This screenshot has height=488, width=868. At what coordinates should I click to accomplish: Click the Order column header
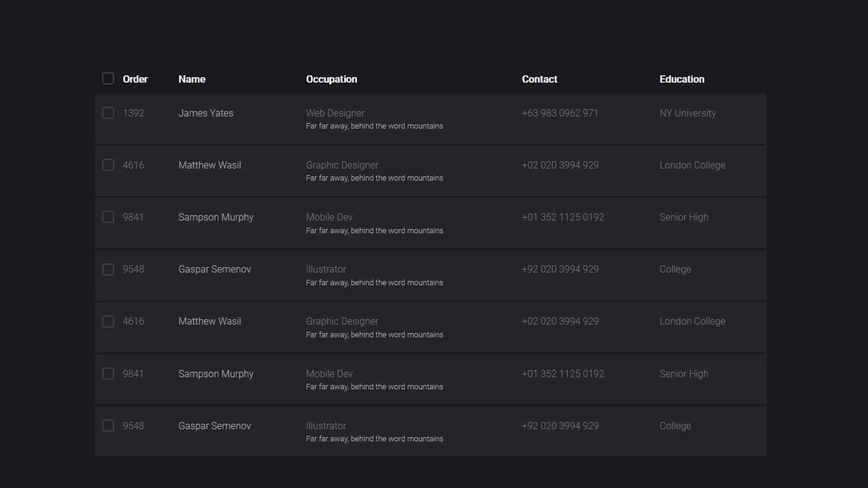coord(135,79)
